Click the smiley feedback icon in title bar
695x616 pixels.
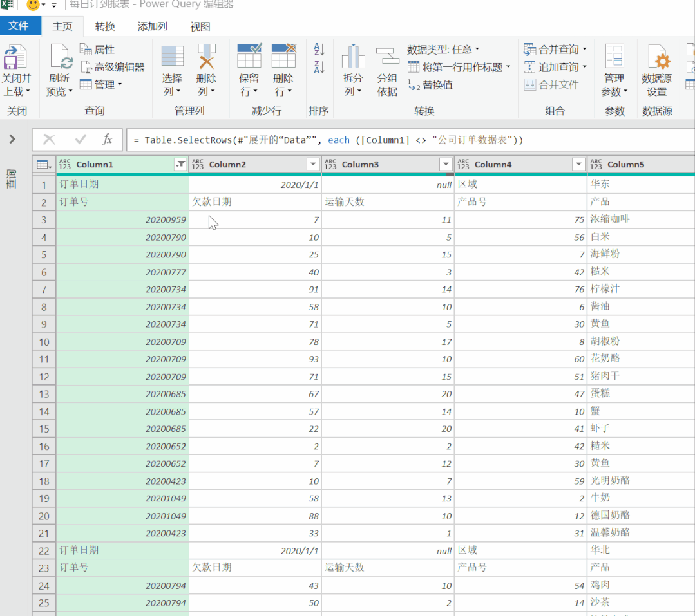(33, 5)
